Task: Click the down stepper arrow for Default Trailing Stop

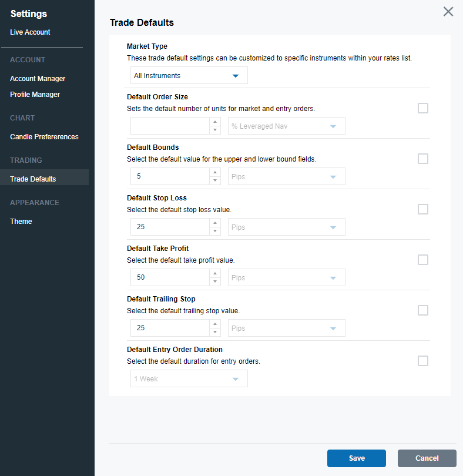Action: pyautogui.click(x=215, y=331)
